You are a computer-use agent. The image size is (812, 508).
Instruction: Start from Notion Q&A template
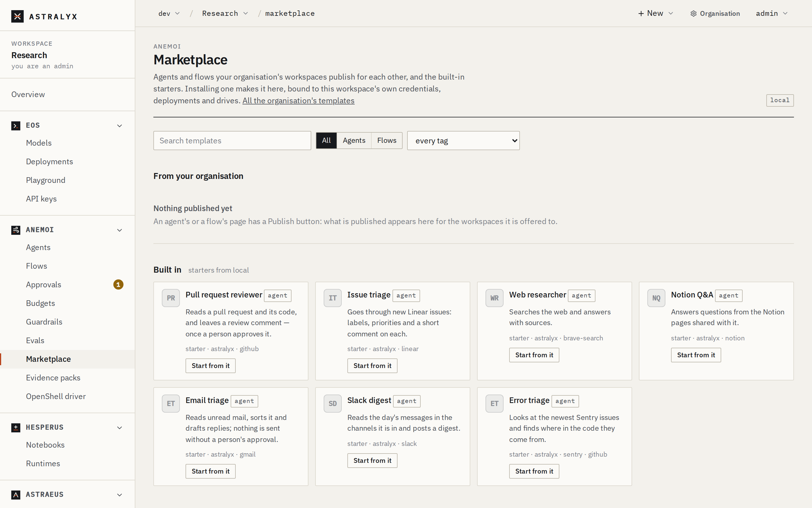[696, 355]
